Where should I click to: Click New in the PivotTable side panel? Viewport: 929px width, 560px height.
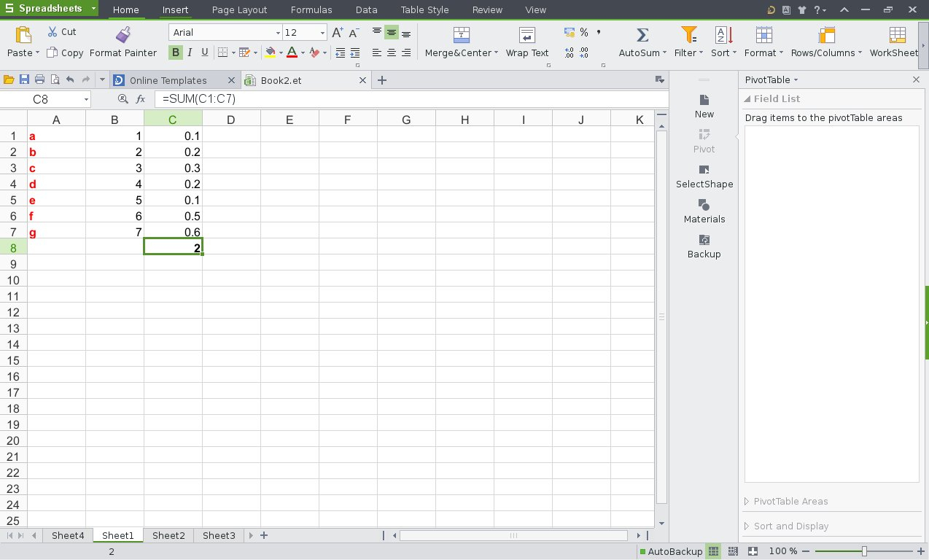tap(704, 106)
